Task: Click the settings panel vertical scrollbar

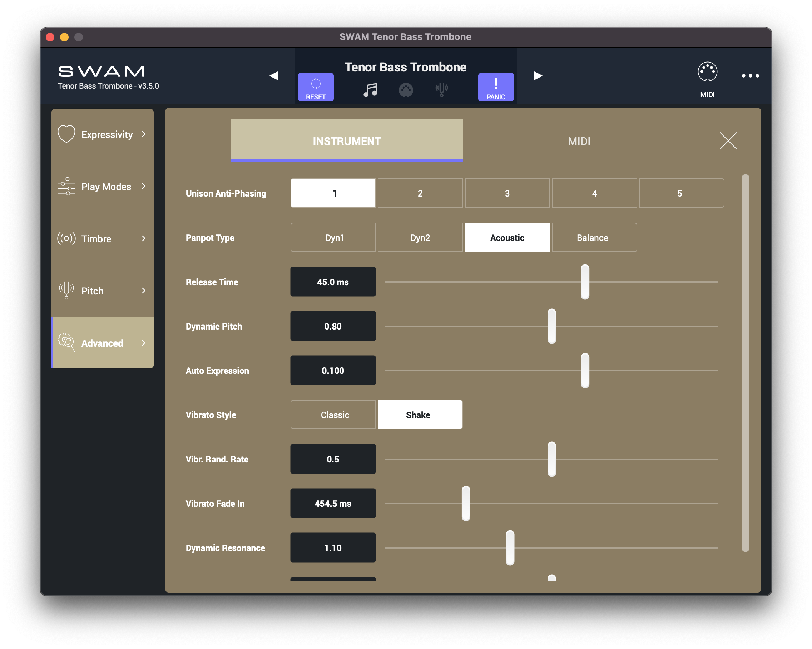Action: tap(745, 363)
